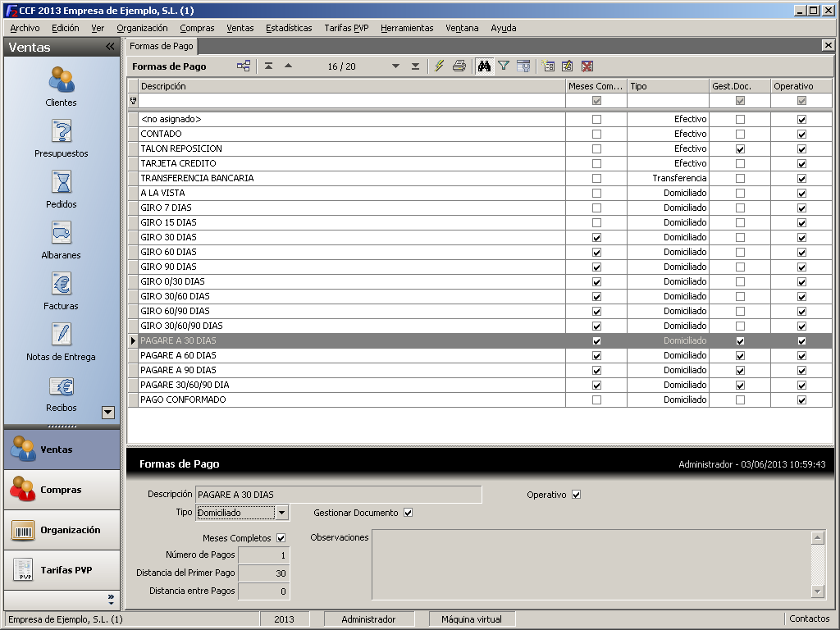Image resolution: width=840 pixels, height=630 pixels.
Task: Jump to the first record
Action: (x=268, y=66)
